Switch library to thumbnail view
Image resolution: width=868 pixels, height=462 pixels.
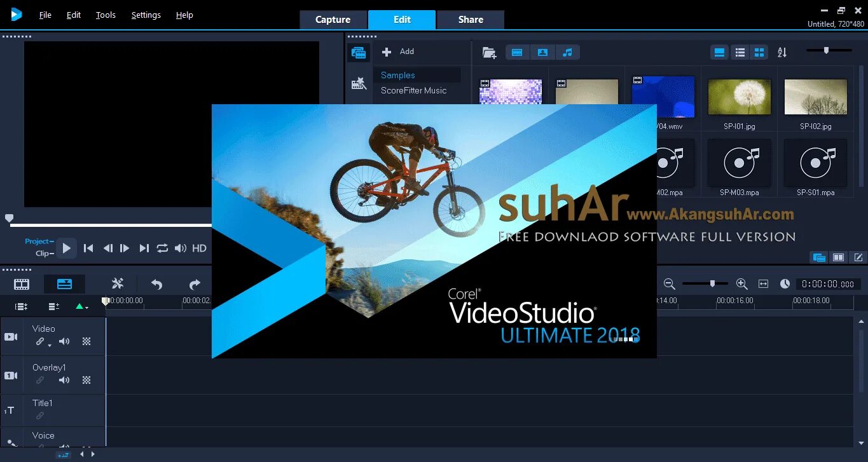tap(759, 53)
